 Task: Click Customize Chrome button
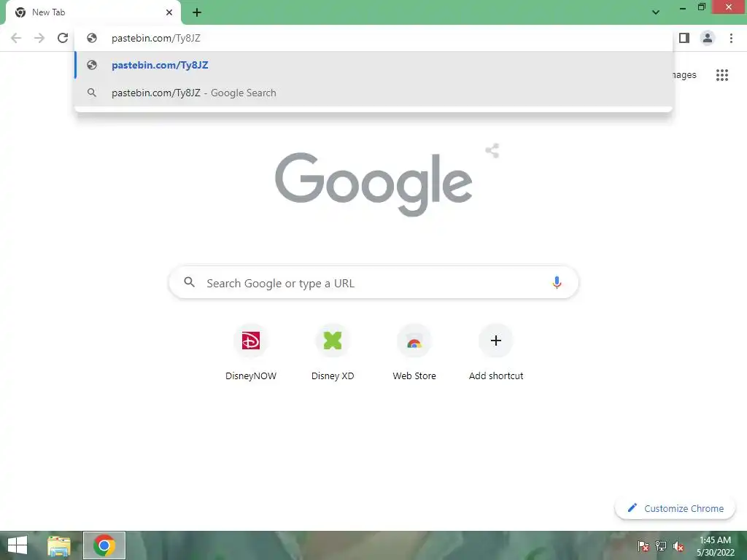coord(675,508)
